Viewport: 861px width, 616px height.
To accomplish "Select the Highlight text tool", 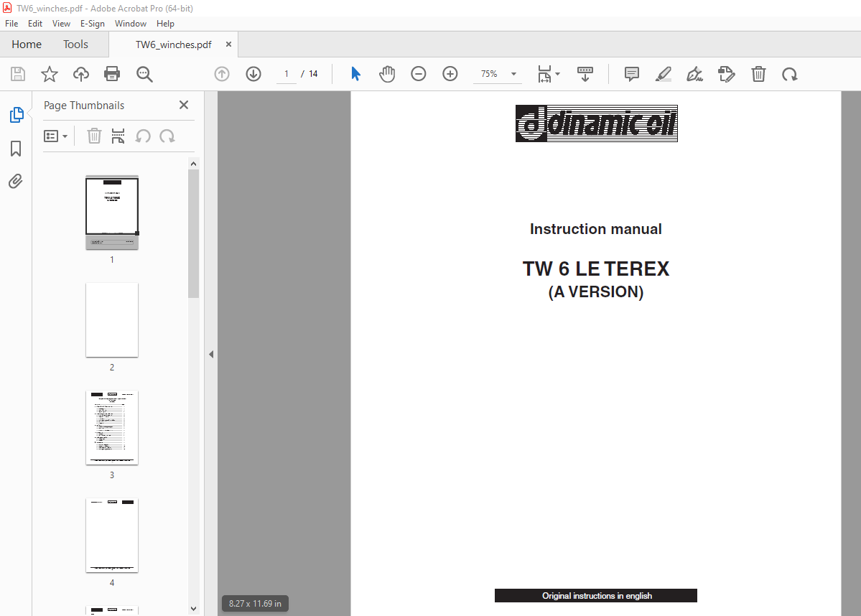I will 664,74.
